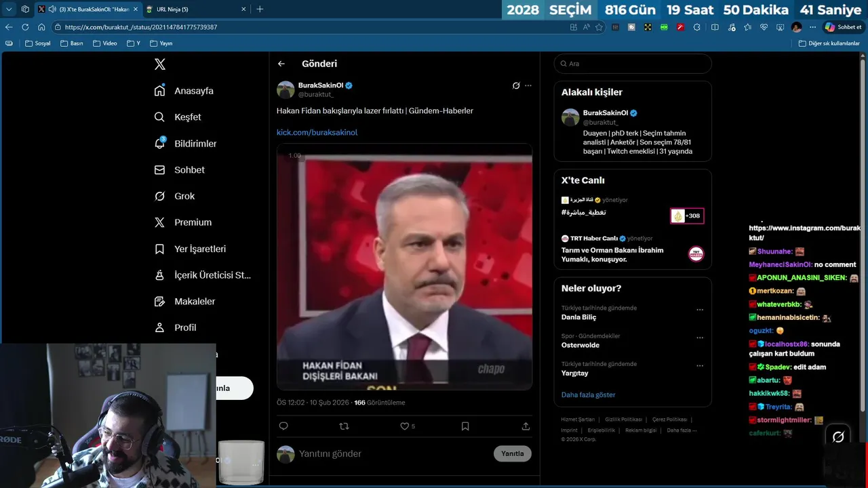Click the repost icon under the post
The height and width of the screenshot is (488, 868).
pyautogui.click(x=344, y=426)
